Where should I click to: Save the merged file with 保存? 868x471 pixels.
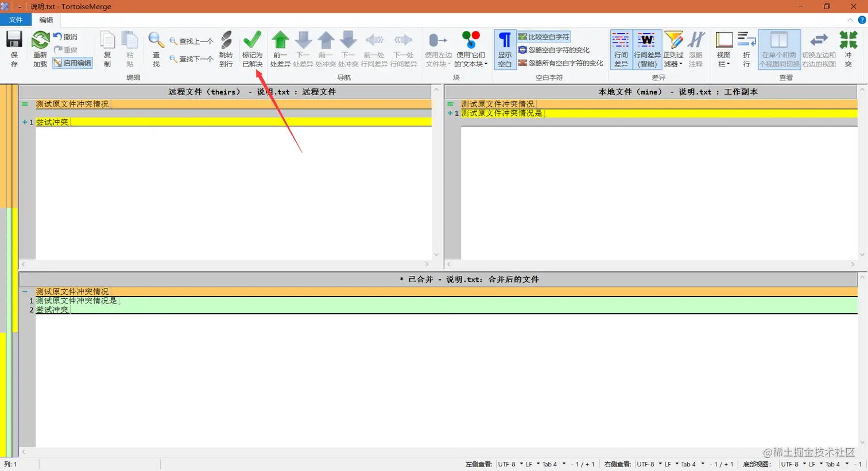click(x=14, y=49)
